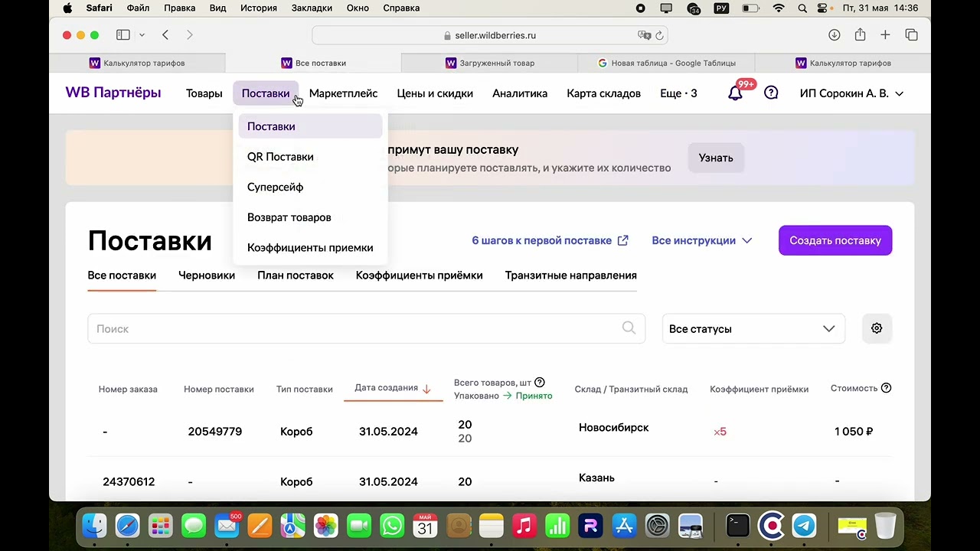
Task: Show Safari tab overview
Action: point(911,35)
